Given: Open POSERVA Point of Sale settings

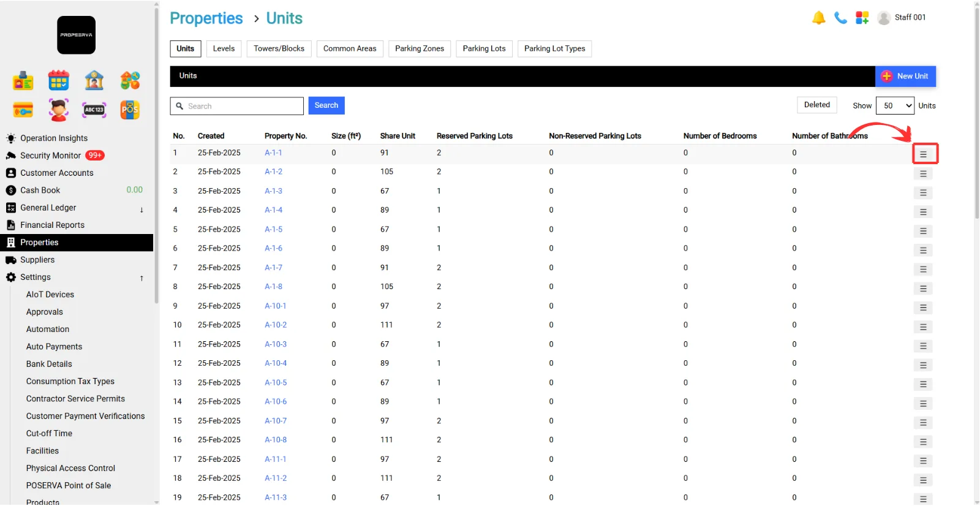Looking at the screenshot, I should tap(69, 486).
